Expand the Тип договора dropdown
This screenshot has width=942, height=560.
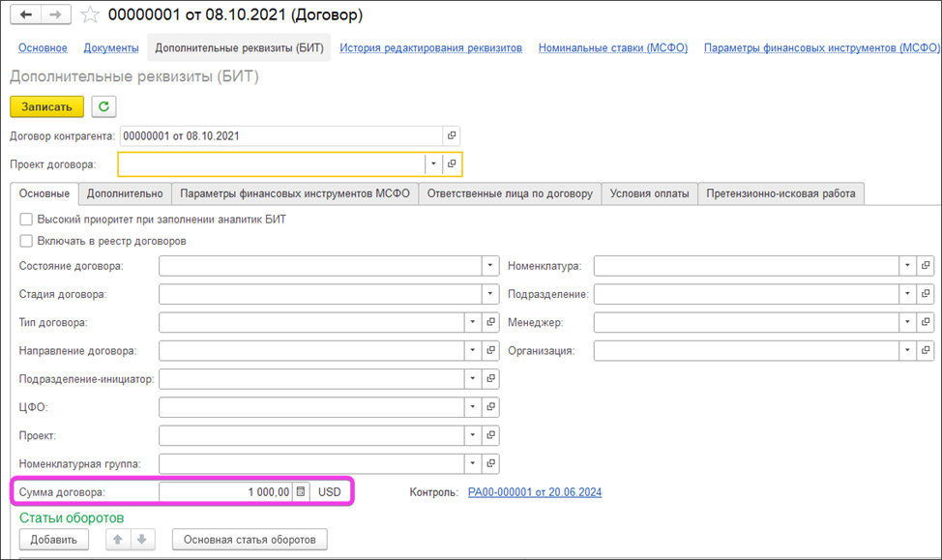[x=472, y=322]
